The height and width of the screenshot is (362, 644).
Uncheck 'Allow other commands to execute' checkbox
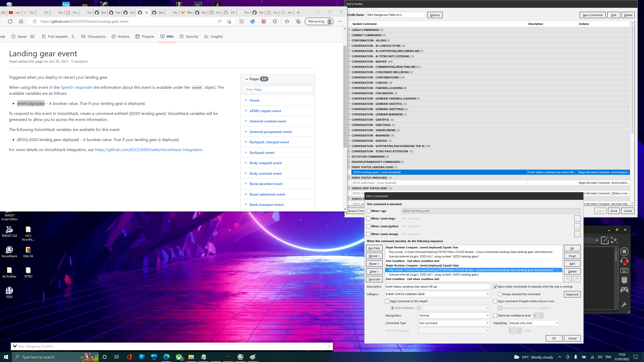495,287
